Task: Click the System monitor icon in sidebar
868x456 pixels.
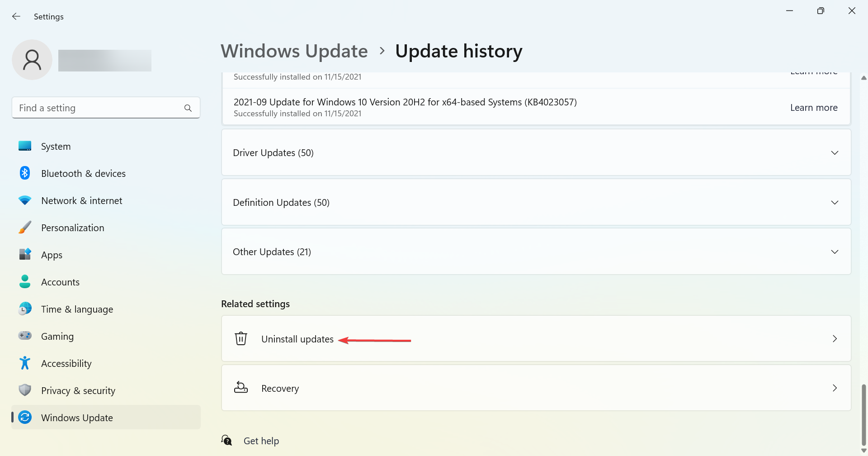Action: click(x=25, y=146)
